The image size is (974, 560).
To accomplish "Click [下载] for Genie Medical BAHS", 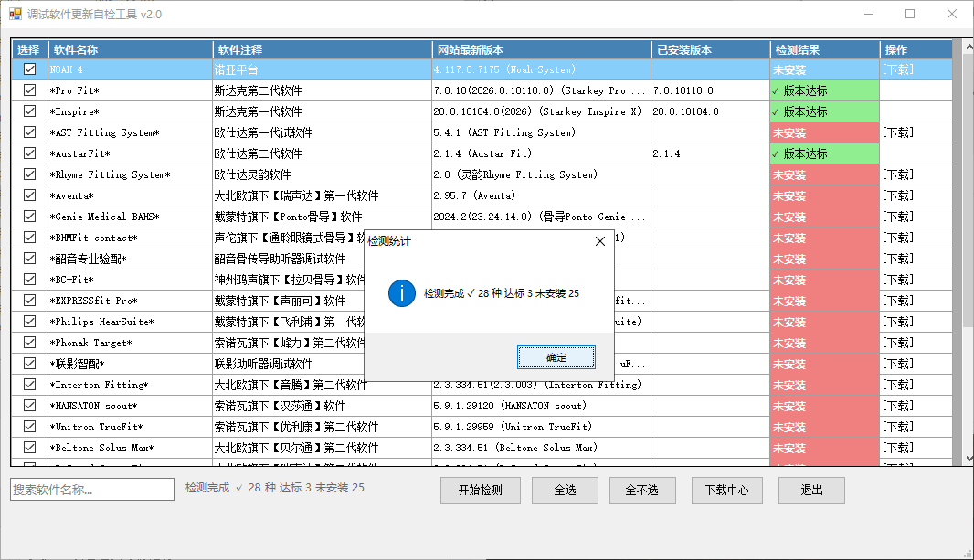I will (x=898, y=217).
